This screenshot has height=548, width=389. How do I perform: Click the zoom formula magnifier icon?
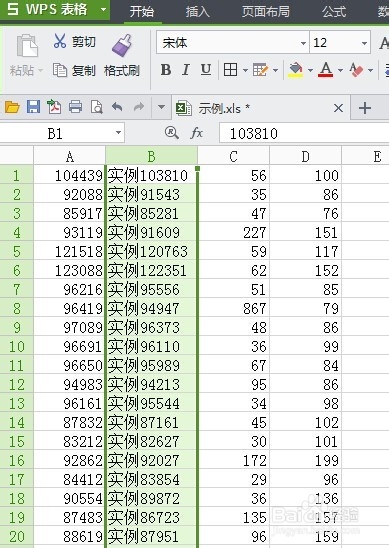172,133
